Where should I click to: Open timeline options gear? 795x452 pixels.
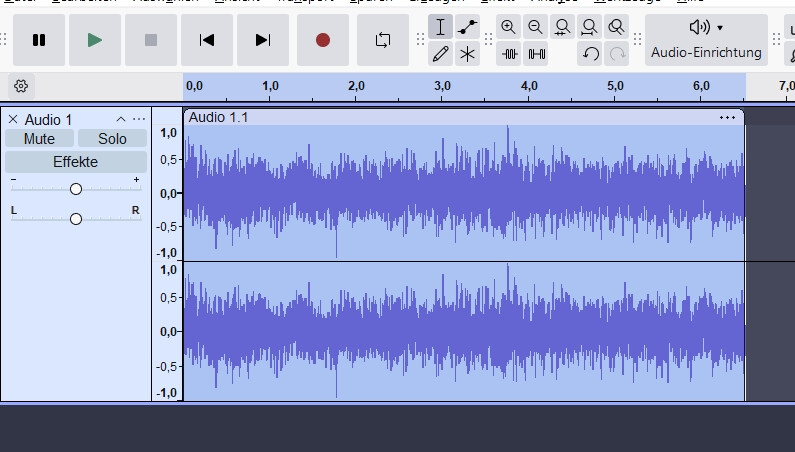click(x=21, y=86)
